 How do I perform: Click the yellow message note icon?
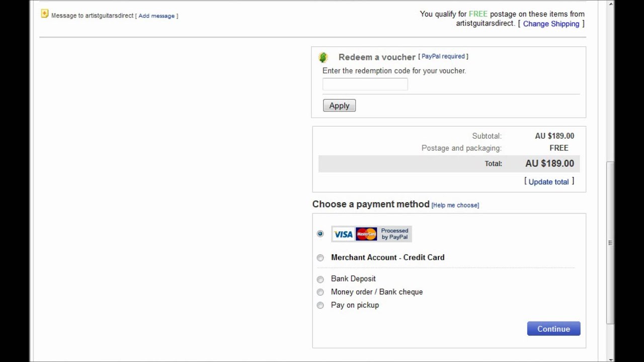tap(45, 14)
